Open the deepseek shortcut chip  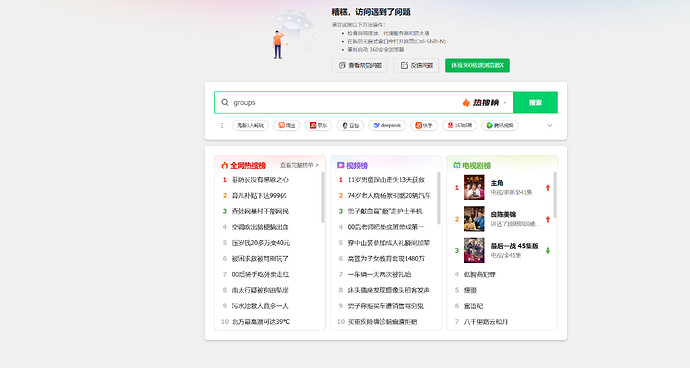coord(387,125)
